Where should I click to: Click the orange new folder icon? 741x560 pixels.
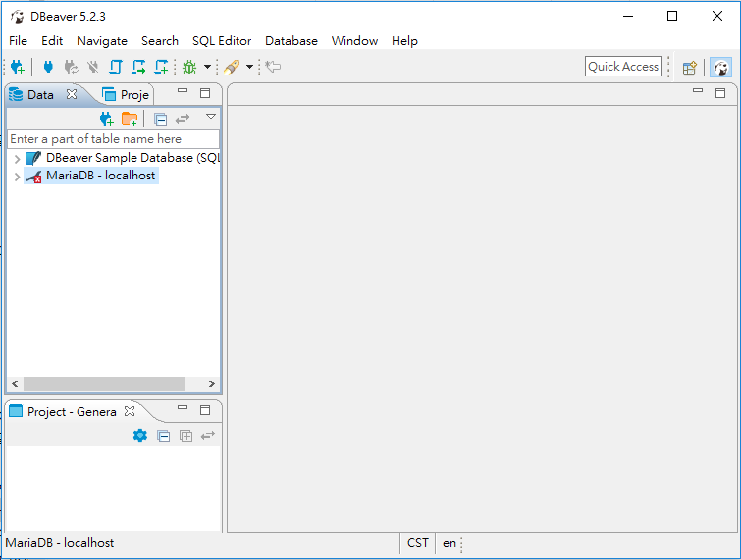(x=130, y=119)
